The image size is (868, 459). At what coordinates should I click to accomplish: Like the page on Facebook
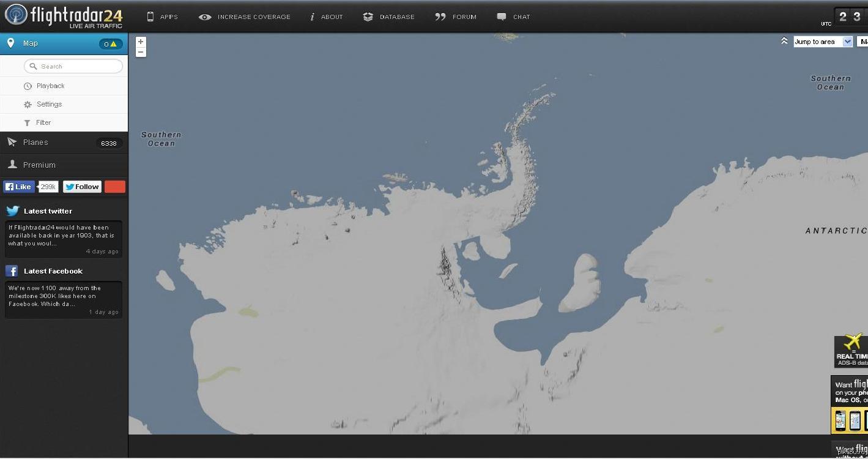(19, 187)
